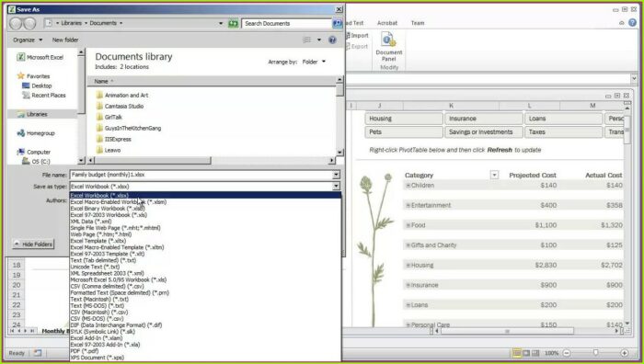Viewport: 644px width, 364px height.
Task: Choose CSV (Comma delimited) (*.csv) file type
Action: coord(205,287)
